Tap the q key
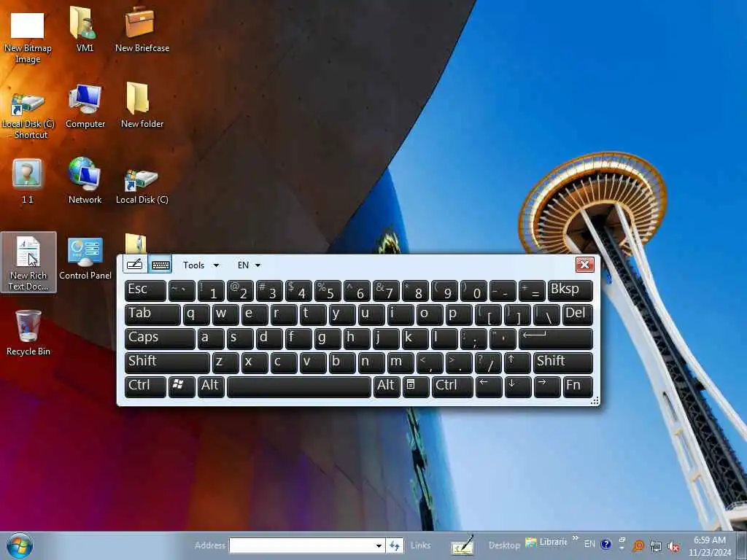Viewport: 747px width, 560px height. (x=196, y=315)
